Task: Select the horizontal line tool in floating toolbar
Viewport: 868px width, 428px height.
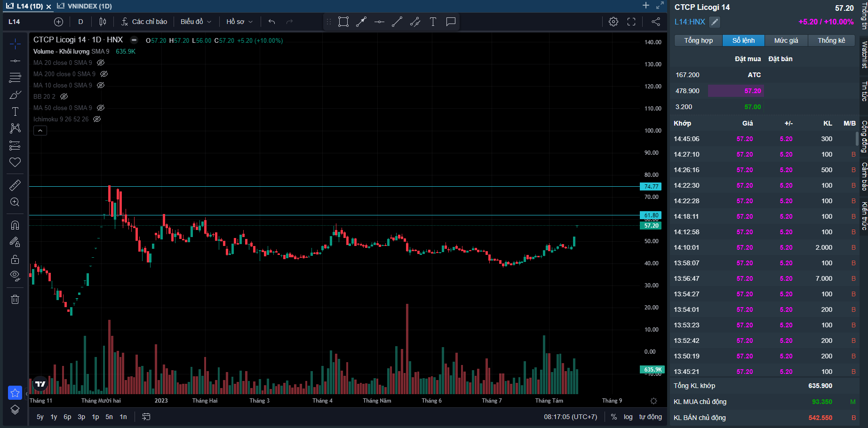Action: [x=379, y=22]
